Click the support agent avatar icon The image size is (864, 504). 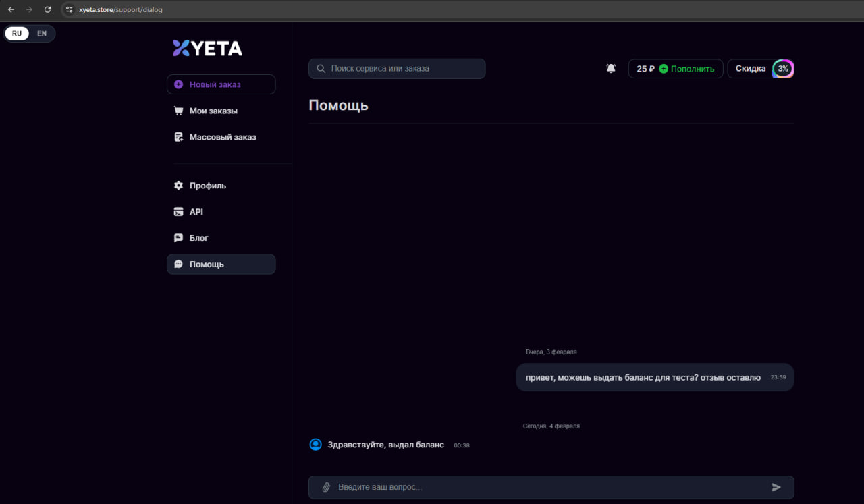315,445
